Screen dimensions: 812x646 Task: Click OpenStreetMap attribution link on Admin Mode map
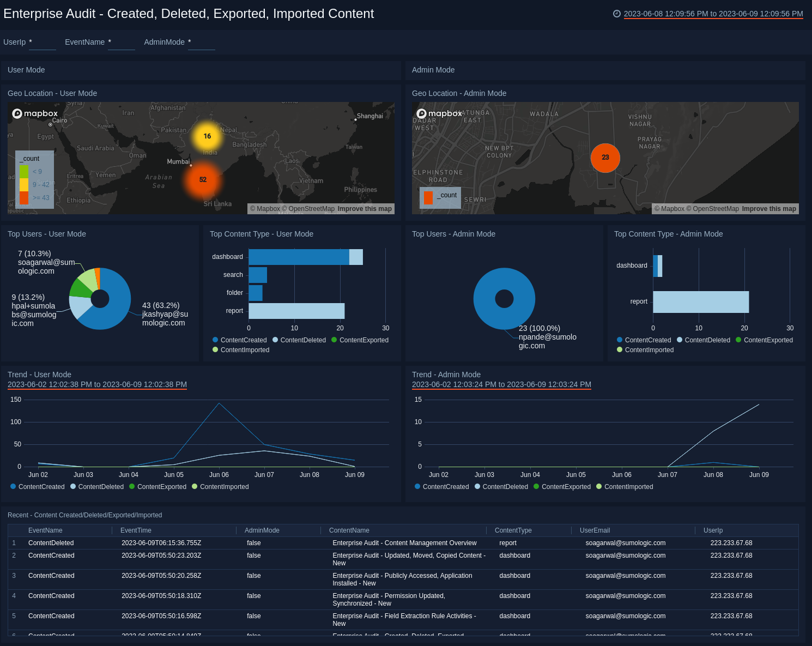click(716, 209)
